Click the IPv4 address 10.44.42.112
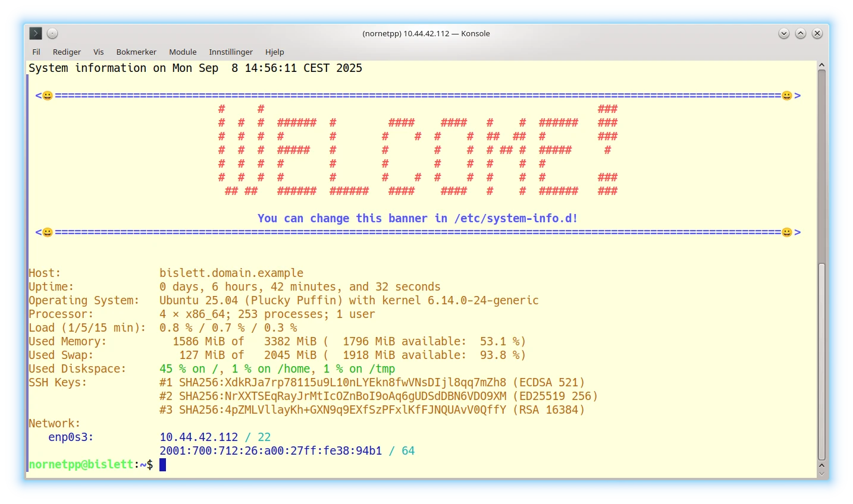The width and height of the screenshot is (853, 504). 199,437
